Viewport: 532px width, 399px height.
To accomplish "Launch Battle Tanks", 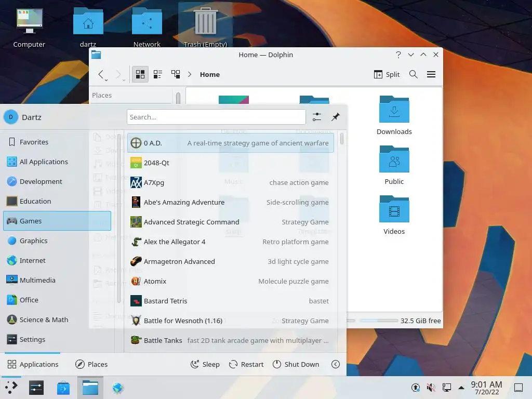I will coord(230,340).
